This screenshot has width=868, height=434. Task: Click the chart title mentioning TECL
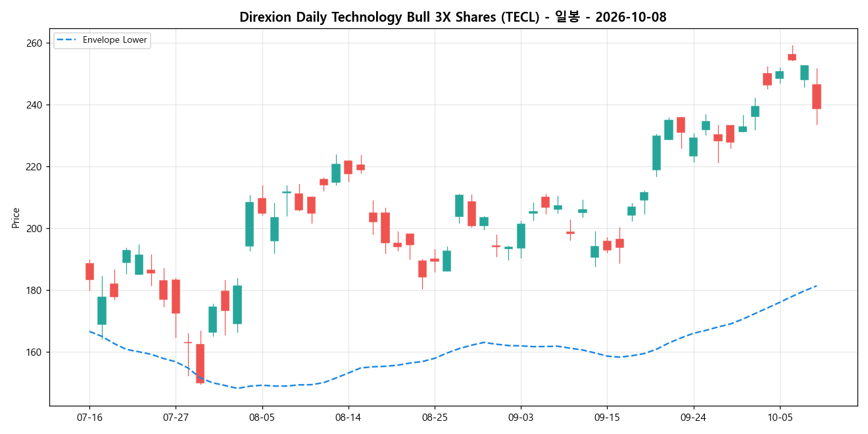tap(453, 17)
